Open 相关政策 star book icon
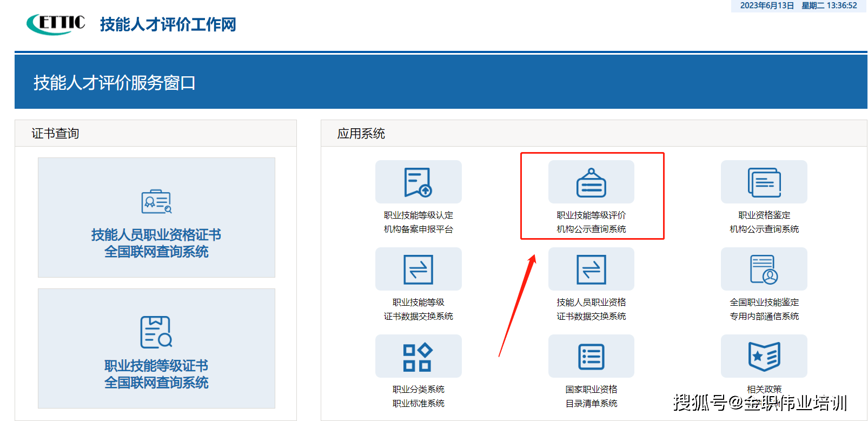Image resolution: width=868 pixels, height=421 pixels. point(764,357)
